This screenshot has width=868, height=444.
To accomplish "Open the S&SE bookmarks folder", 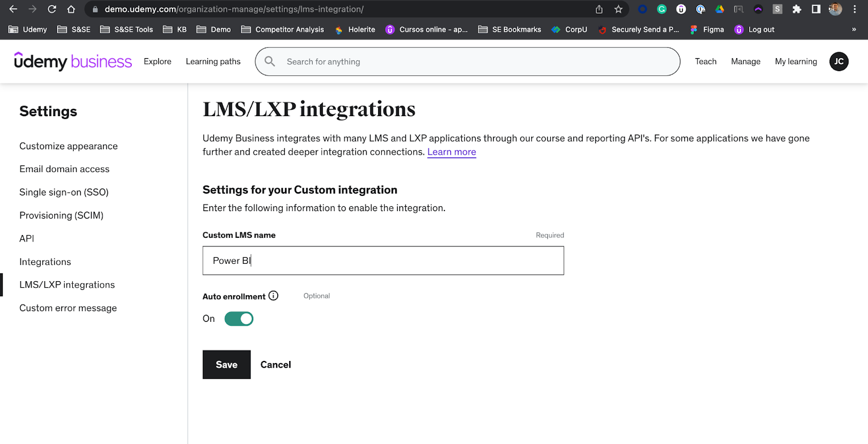I will point(74,29).
